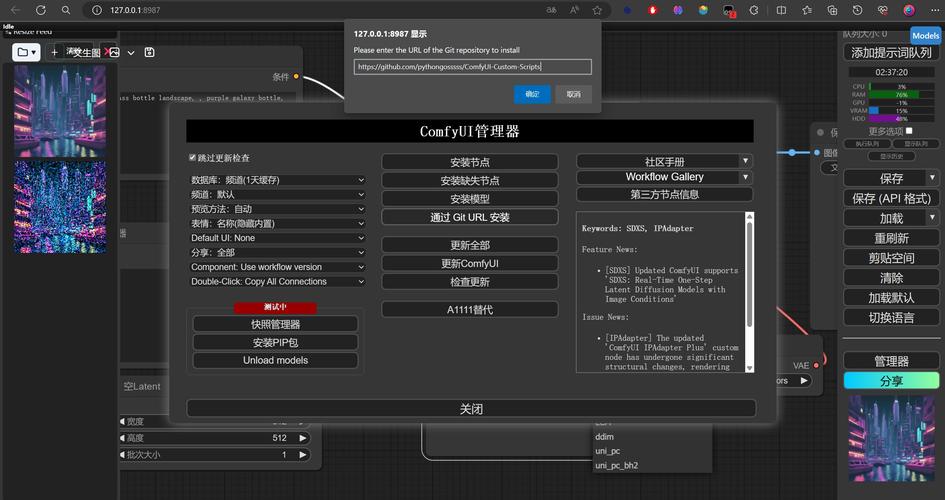Open the read aloud icon in address bar
The width and height of the screenshot is (945, 500).
(574, 10)
